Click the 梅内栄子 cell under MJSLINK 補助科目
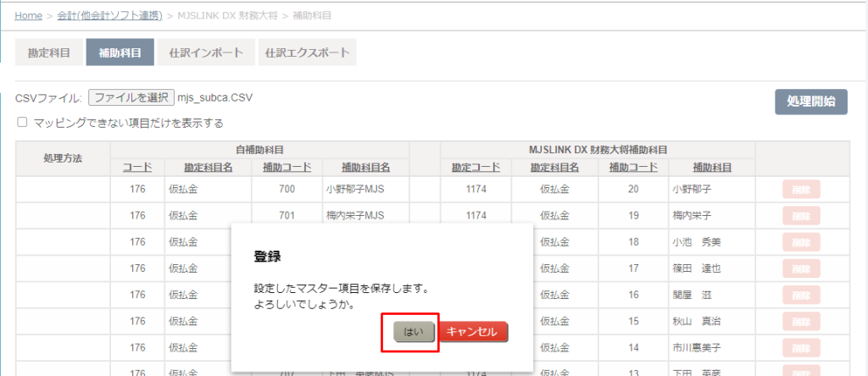This screenshot has width=868, height=376. [x=712, y=216]
